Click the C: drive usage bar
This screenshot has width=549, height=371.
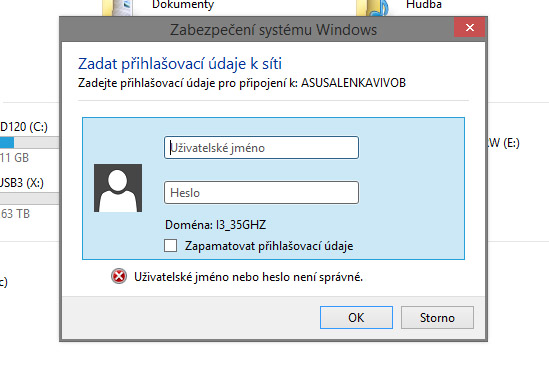pos(29,143)
